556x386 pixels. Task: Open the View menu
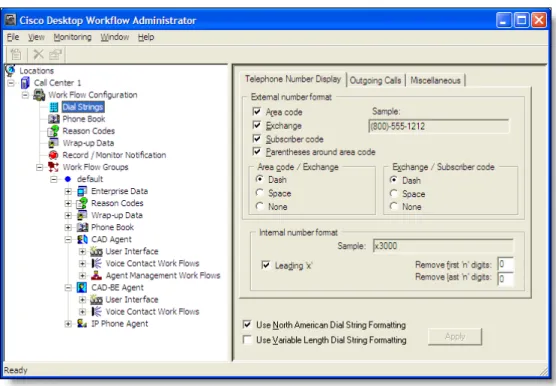36,37
